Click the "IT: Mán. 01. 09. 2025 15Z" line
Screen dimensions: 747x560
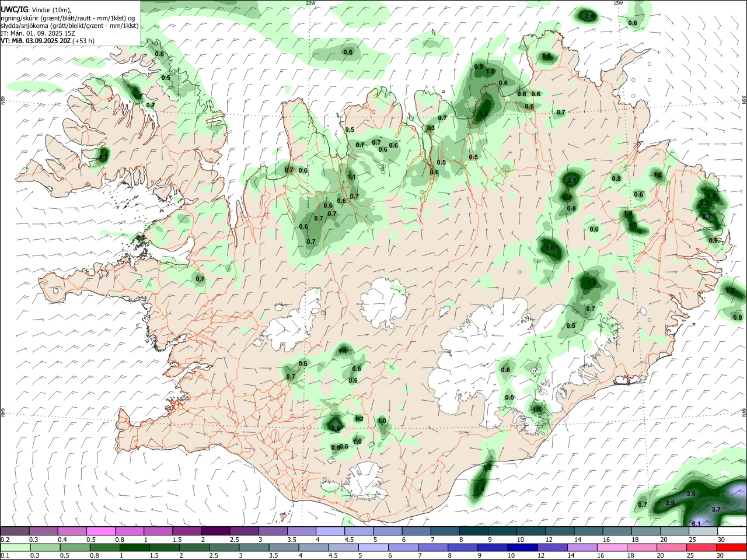point(38,33)
